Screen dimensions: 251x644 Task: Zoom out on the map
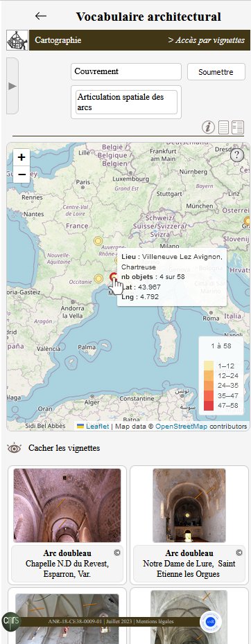[x=21, y=174]
